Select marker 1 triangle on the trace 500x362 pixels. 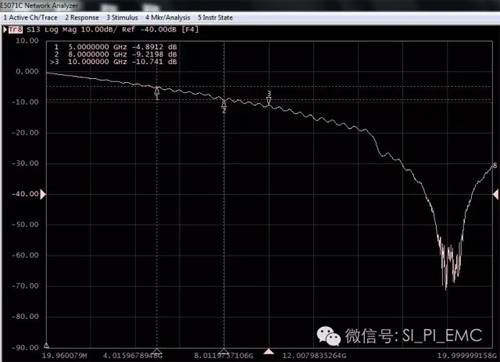coord(157,91)
